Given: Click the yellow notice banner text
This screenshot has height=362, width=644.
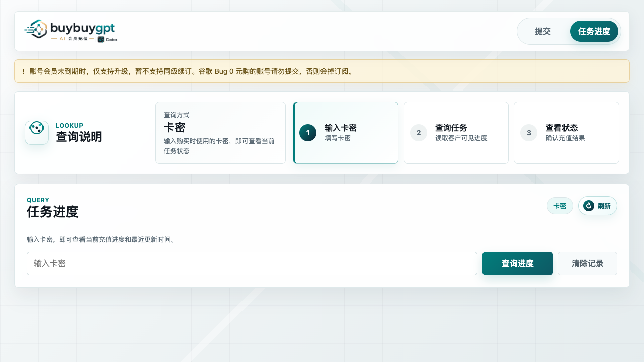Looking at the screenshot, I should (x=192, y=71).
